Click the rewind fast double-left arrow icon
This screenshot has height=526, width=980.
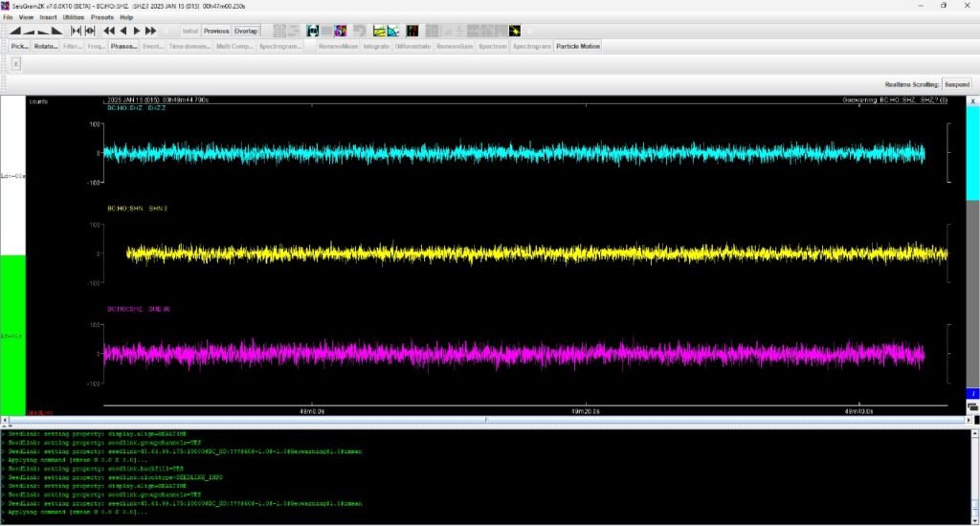109,31
